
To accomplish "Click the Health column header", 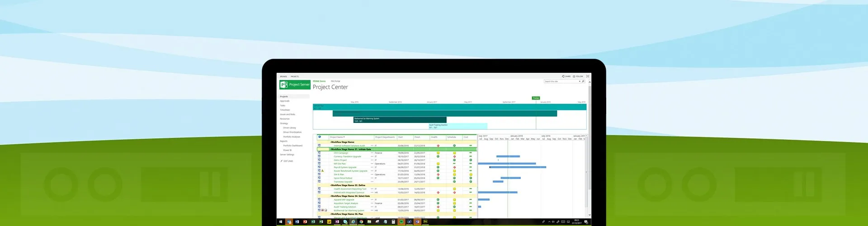I will pos(434,137).
